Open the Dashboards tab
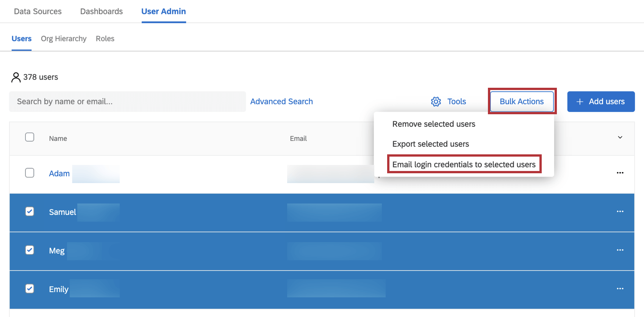This screenshot has width=644, height=317. [102, 11]
